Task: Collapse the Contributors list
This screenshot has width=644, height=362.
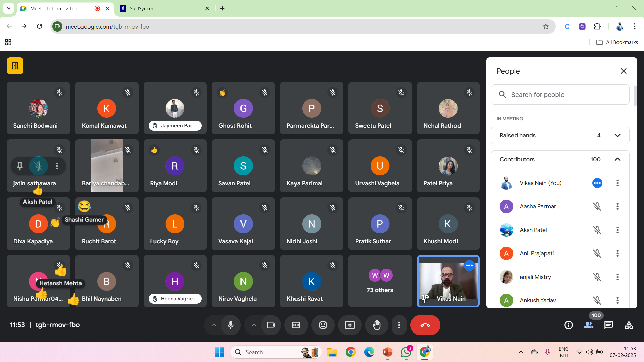Action: tap(617, 159)
